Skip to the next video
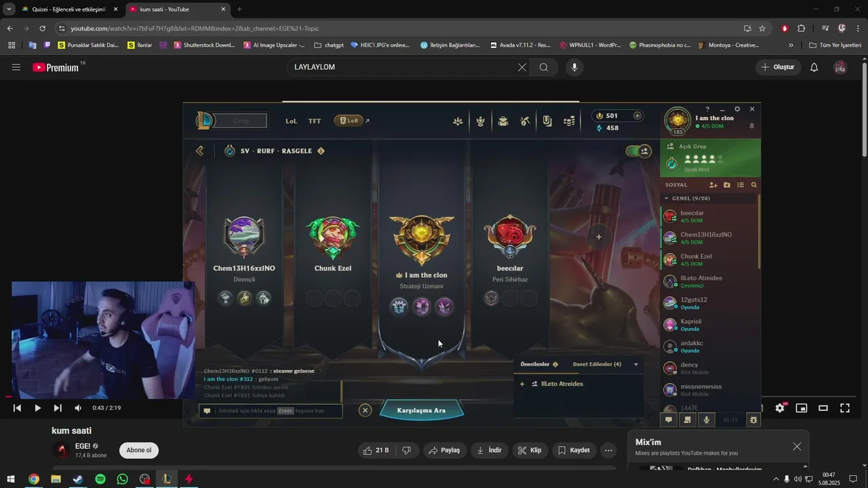Screen dimensions: 868x488 pos(58,408)
